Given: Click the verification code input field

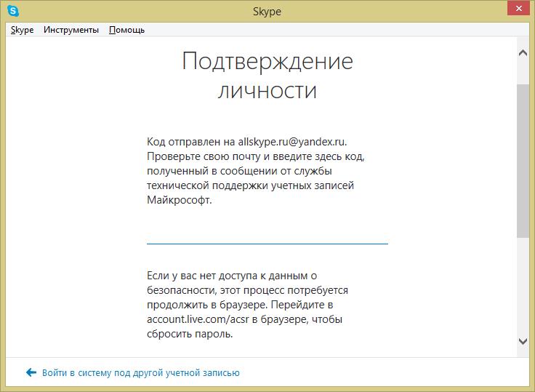Looking at the screenshot, I should point(267,233).
